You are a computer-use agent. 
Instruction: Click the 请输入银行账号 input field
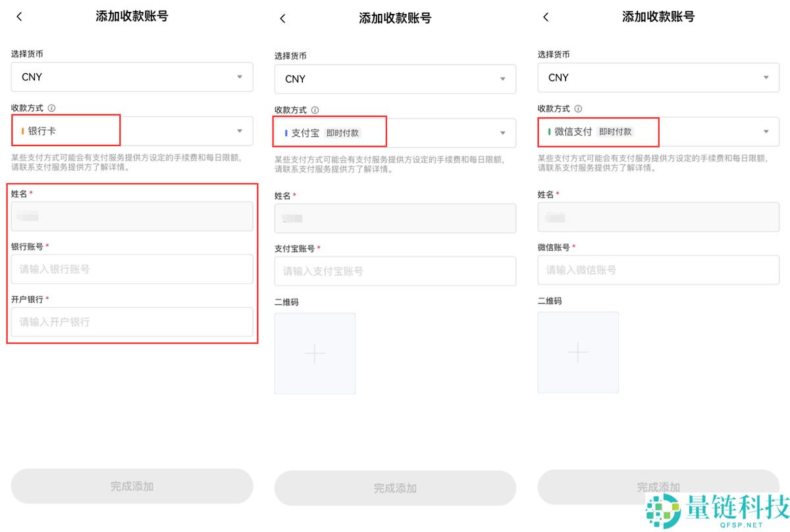(132, 269)
